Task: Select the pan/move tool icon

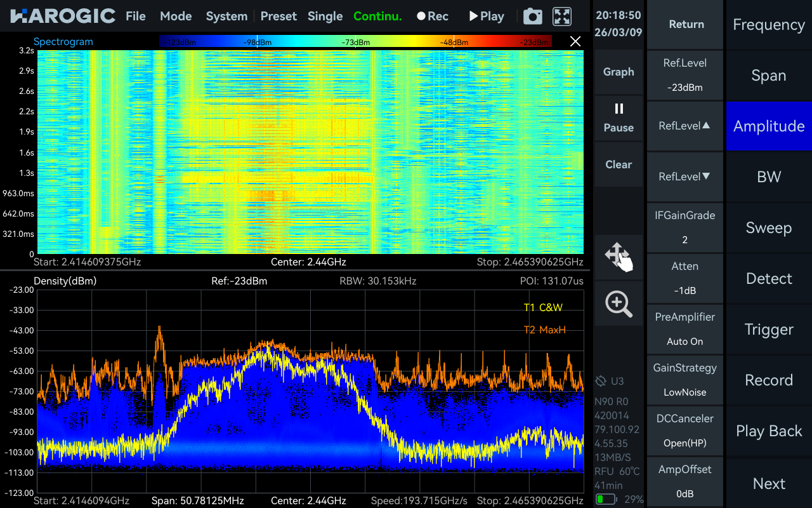Action: [619, 257]
